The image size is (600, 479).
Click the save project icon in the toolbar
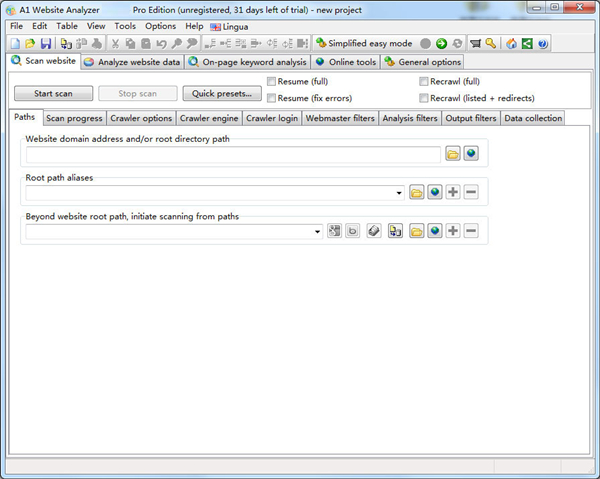click(x=46, y=44)
